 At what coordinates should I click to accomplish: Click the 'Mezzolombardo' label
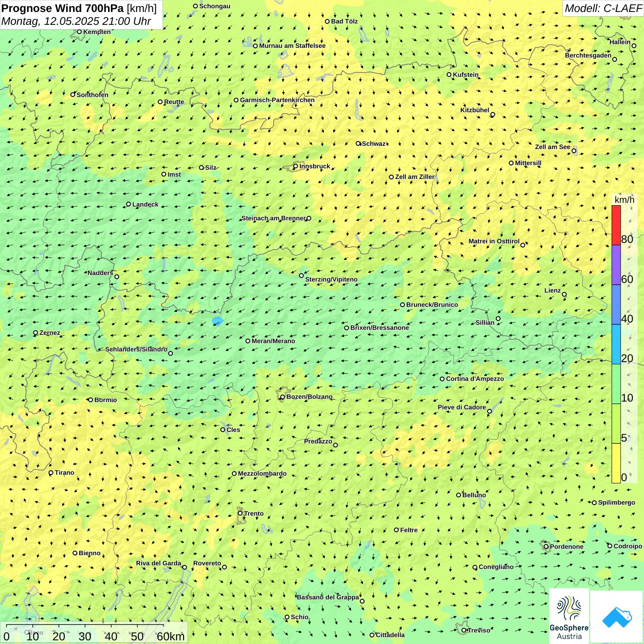263,473
